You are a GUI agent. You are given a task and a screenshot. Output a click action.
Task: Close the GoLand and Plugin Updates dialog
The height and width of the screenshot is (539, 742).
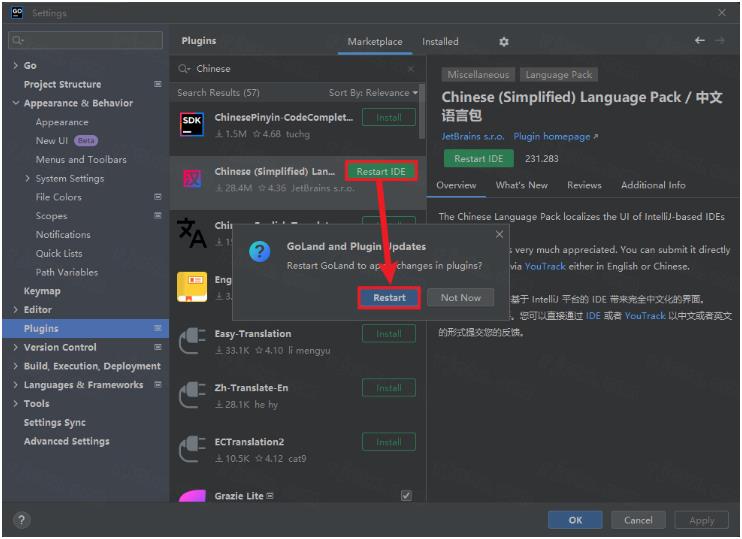click(499, 234)
